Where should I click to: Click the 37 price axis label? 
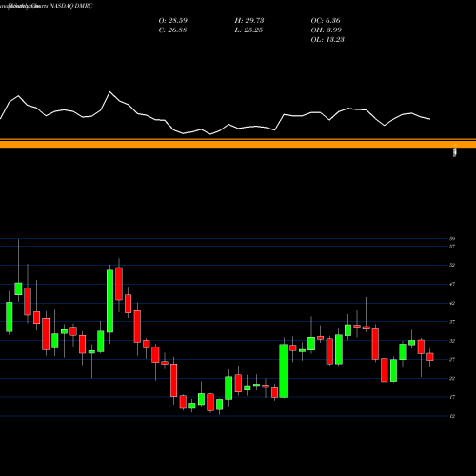(x=452, y=322)
